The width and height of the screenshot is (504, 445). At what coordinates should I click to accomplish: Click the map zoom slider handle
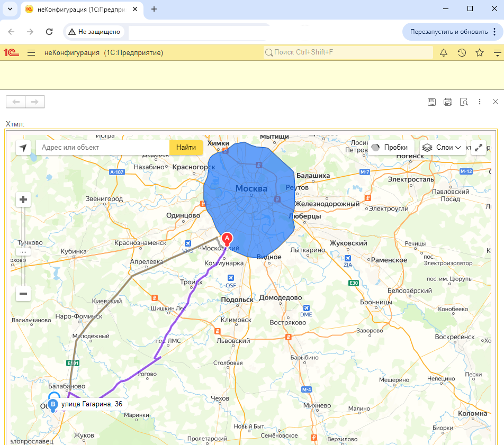pyautogui.click(x=23, y=252)
